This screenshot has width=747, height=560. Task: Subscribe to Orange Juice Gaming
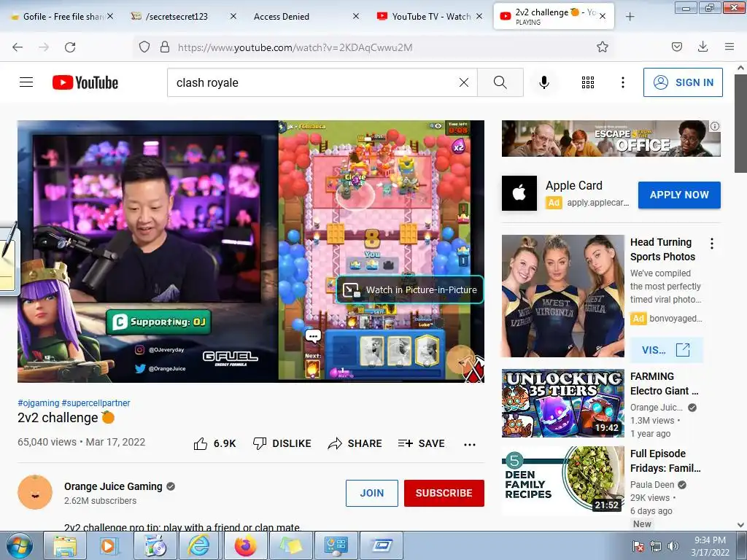click(444, 493)
